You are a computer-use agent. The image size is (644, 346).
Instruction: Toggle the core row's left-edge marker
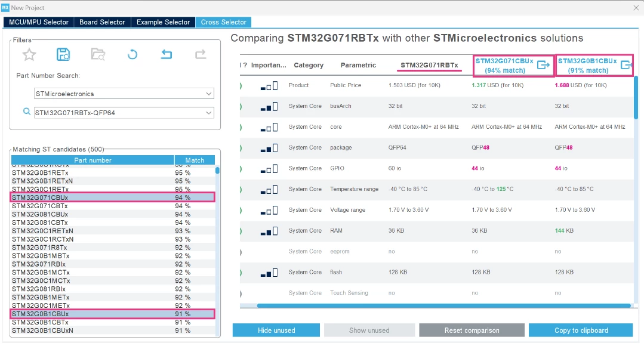(241, 127)
